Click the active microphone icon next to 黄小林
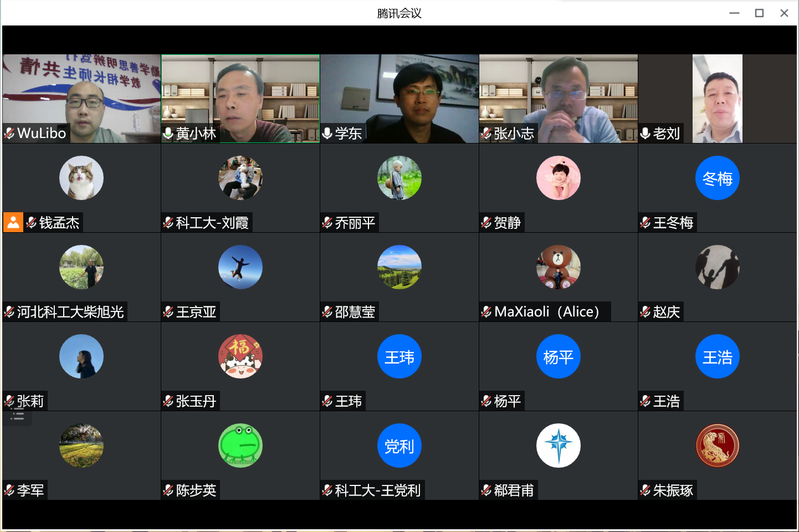The image size is (799, 532). [x=168, y=134]
